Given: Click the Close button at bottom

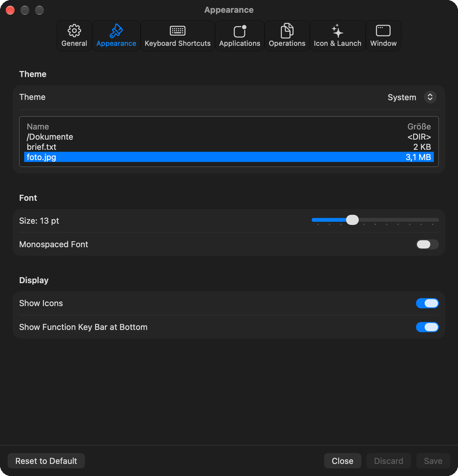Looking at the screenshot, I should [342, 461].
